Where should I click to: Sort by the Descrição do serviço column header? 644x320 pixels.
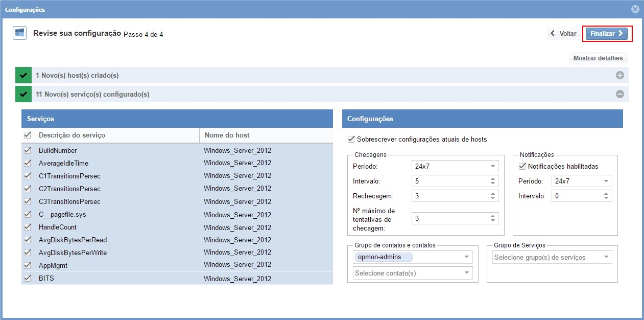[72, 135]
